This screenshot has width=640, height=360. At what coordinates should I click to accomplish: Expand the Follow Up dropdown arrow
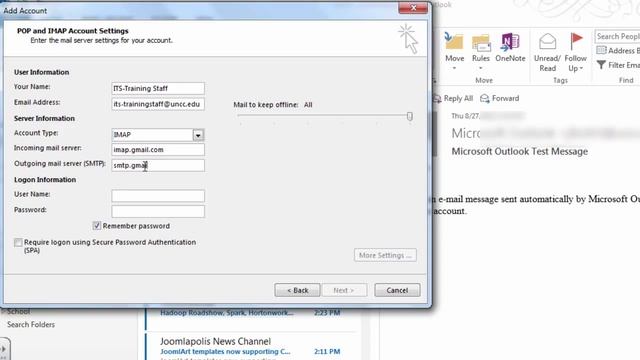581,69
